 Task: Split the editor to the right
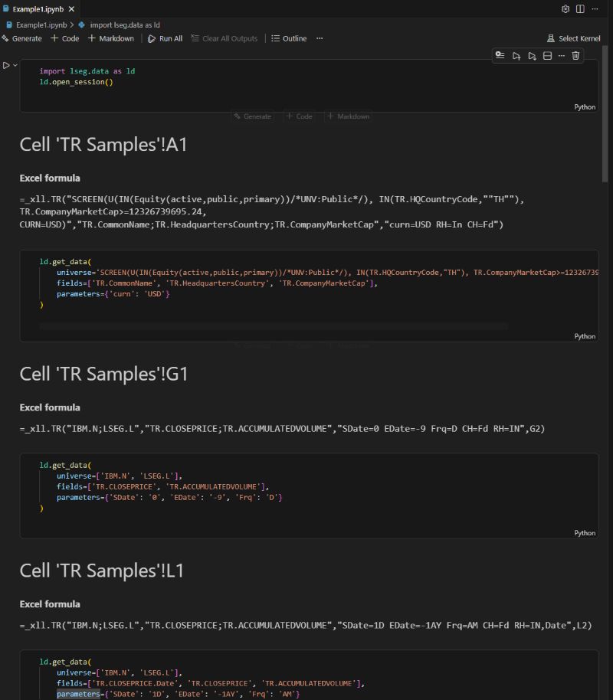[580, 9]
